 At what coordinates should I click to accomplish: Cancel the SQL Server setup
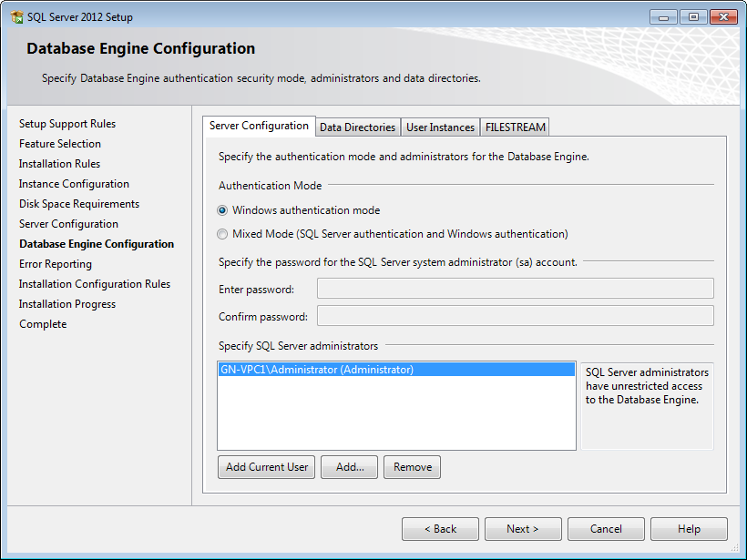[606, 529]
